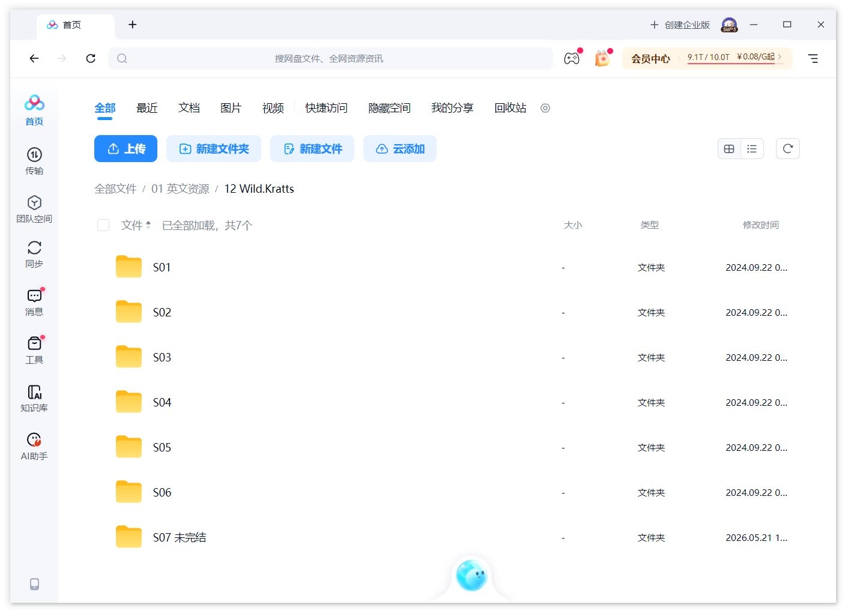The width and height of the screenshot is (848, 616).
Task: Reload using the refresh icon by the search bar
Action: (x=91, y=58)
